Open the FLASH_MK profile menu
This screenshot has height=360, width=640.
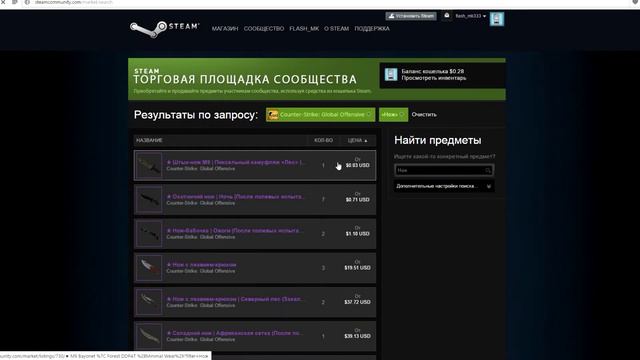304,29
